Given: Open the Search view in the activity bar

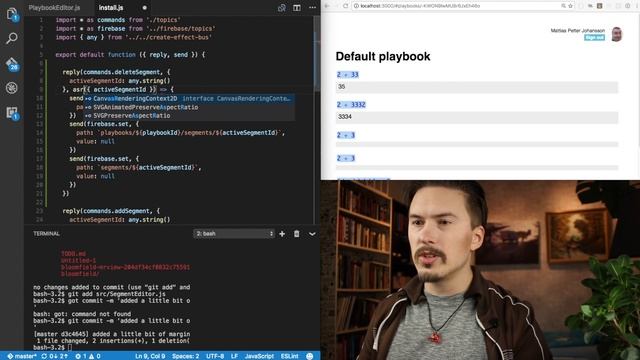Looking at the screenshot, I should tap(12, 38).
